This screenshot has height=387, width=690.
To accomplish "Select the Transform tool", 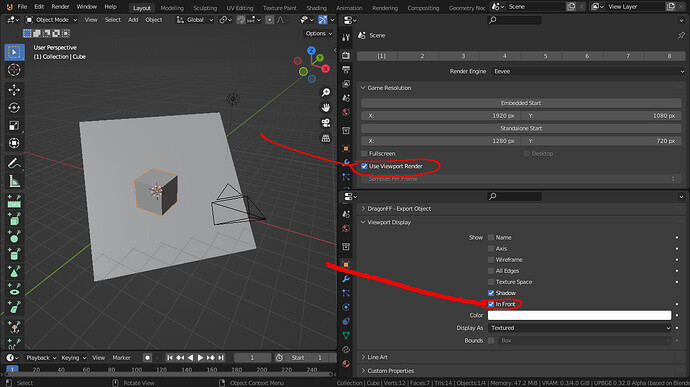I will (x=14, y=143).
